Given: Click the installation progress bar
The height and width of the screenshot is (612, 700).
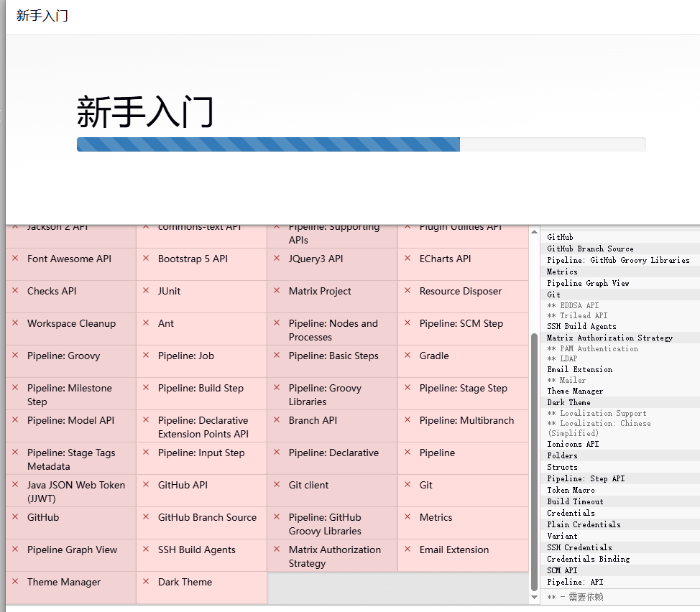Looking at the screenshot, I should click(361, 144).
